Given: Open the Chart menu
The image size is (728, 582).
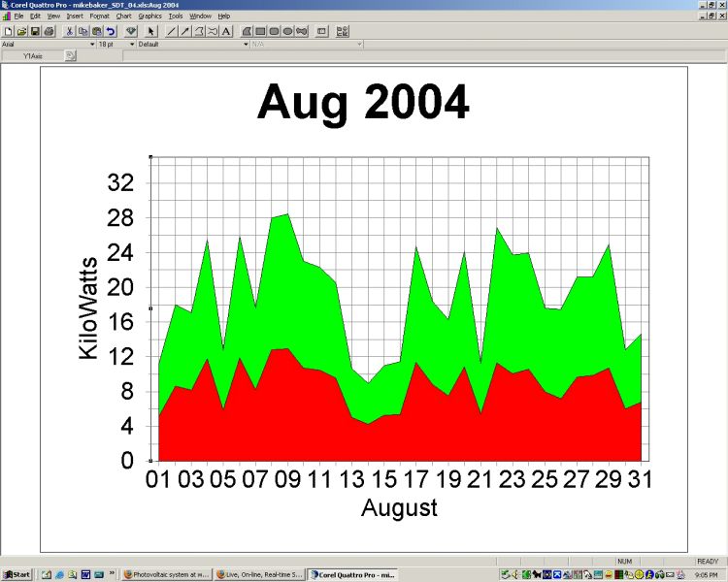Looking at the screenshot, I should coord(123,16).
